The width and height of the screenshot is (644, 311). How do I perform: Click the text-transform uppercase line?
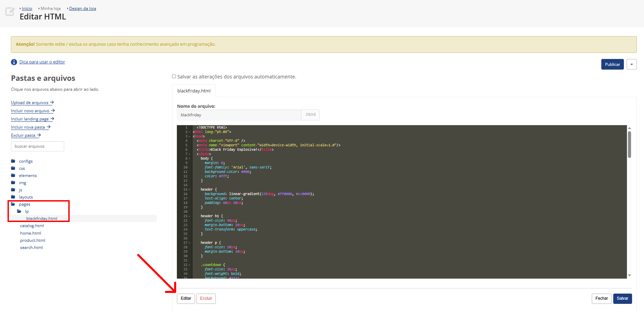click(231, 229)
